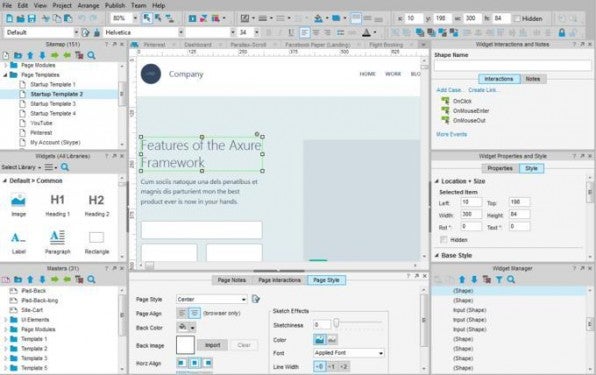The width and height of the screenshot is (596, 375).
Task: Click the Shape Name input field
Action: [x=512, y=65]
